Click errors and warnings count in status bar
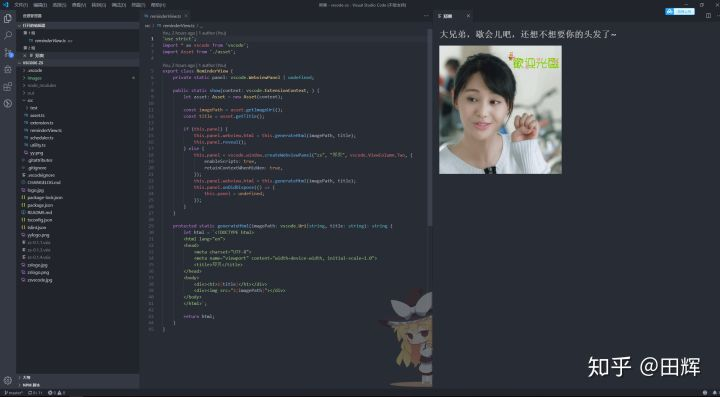 57,393
